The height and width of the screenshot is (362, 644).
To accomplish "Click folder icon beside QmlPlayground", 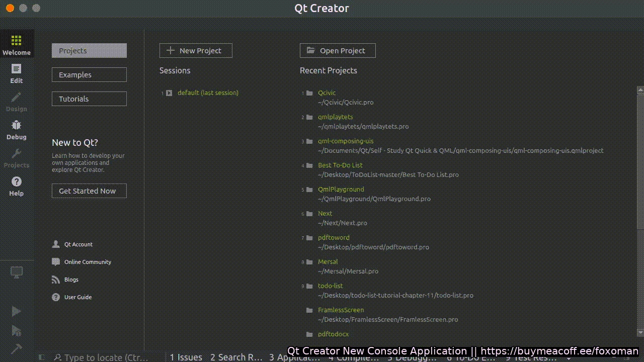I will 310,190.
